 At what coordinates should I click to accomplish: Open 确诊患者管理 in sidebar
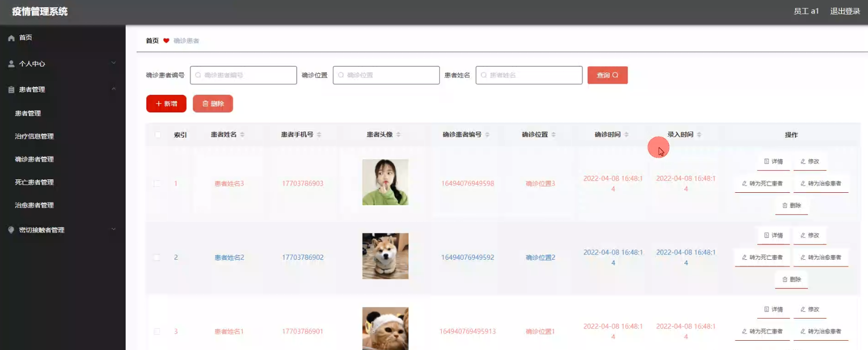click(x=34, y=159)
